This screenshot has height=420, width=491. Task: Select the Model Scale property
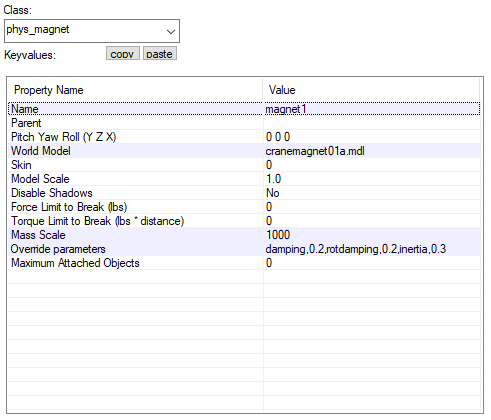[244, 179]
